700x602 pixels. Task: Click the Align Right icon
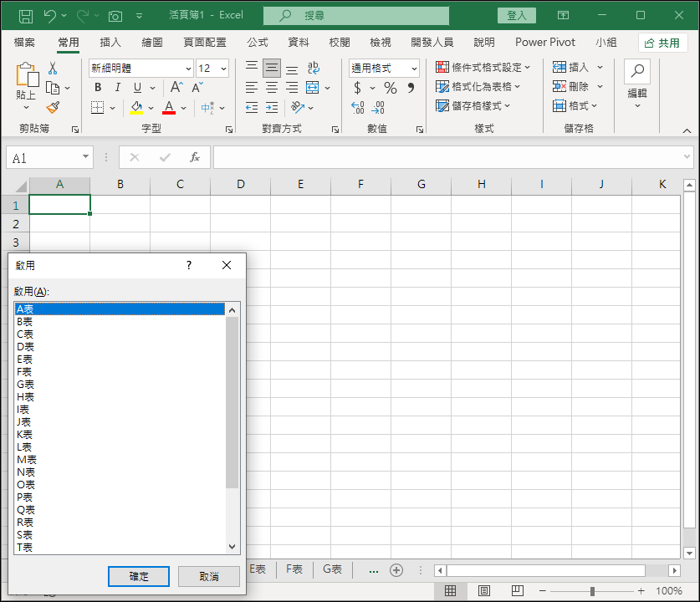pos(292,87)
